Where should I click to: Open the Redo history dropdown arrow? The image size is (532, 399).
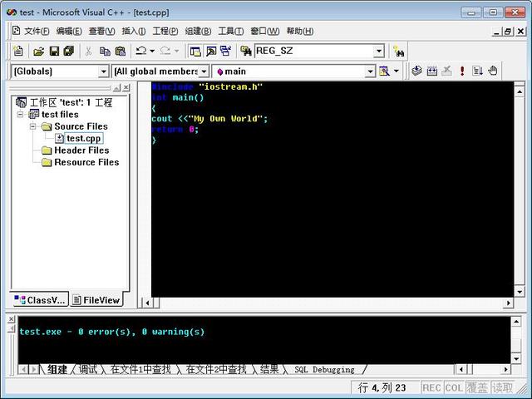coord(176,52)
